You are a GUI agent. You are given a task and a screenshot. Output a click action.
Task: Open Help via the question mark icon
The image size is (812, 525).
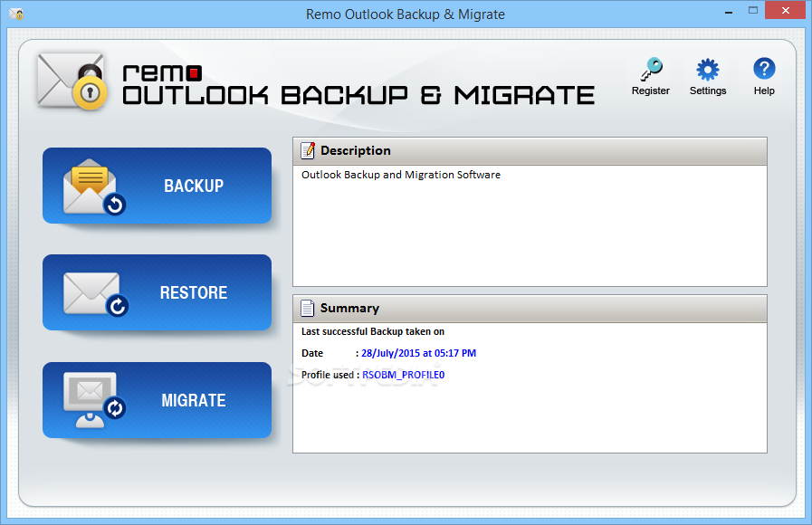(x=764, y=69)
